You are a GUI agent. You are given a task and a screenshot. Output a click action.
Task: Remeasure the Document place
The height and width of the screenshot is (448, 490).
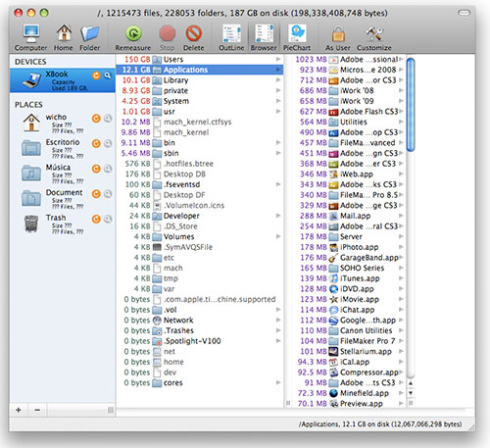[96, 194]
